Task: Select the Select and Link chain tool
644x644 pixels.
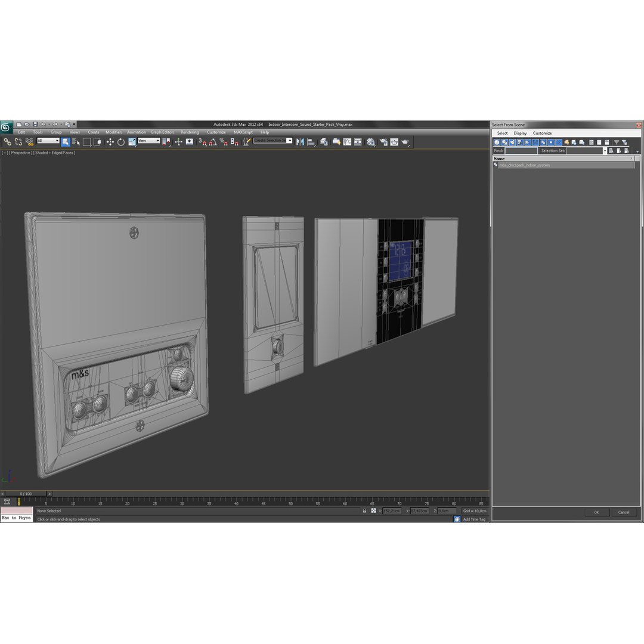Action: (7, 142)
